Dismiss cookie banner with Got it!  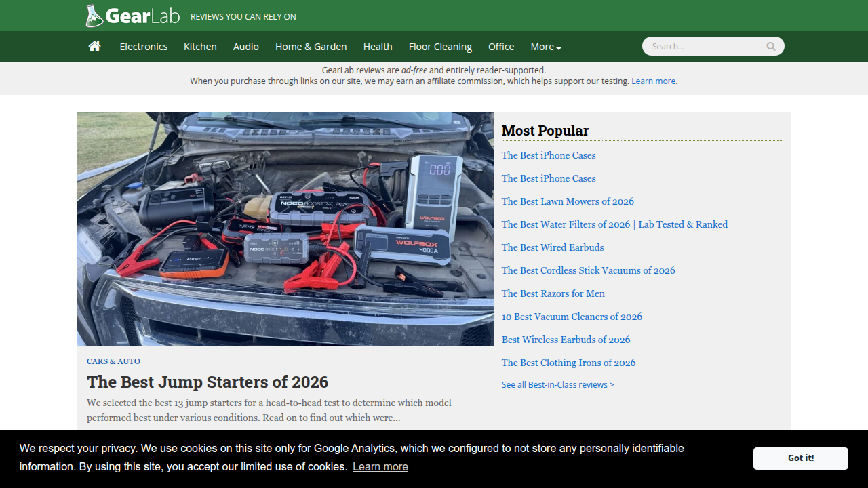click(801, 458)
